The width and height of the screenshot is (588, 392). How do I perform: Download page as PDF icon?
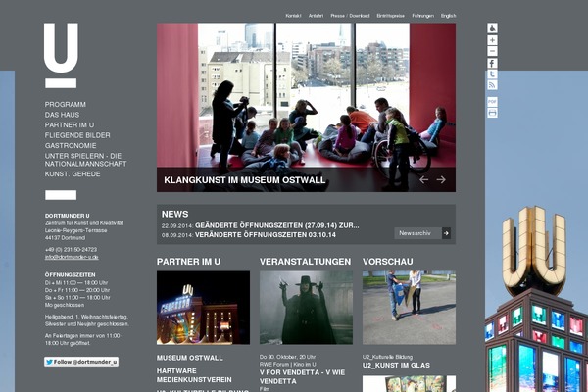click(x=492, y=102)
